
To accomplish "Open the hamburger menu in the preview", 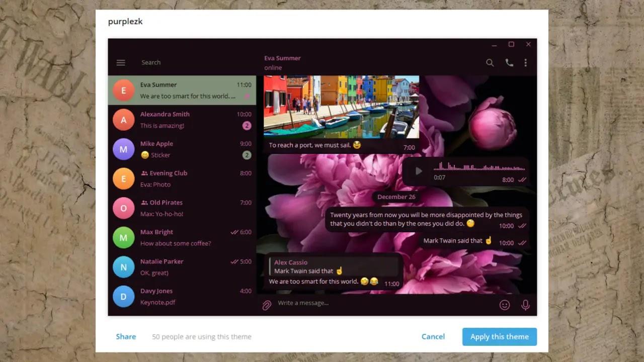I will pos(121,62).
